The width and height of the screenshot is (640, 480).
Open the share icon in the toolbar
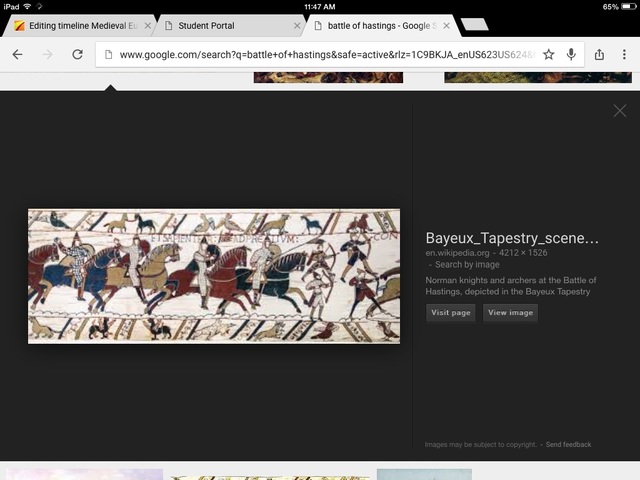599,54
